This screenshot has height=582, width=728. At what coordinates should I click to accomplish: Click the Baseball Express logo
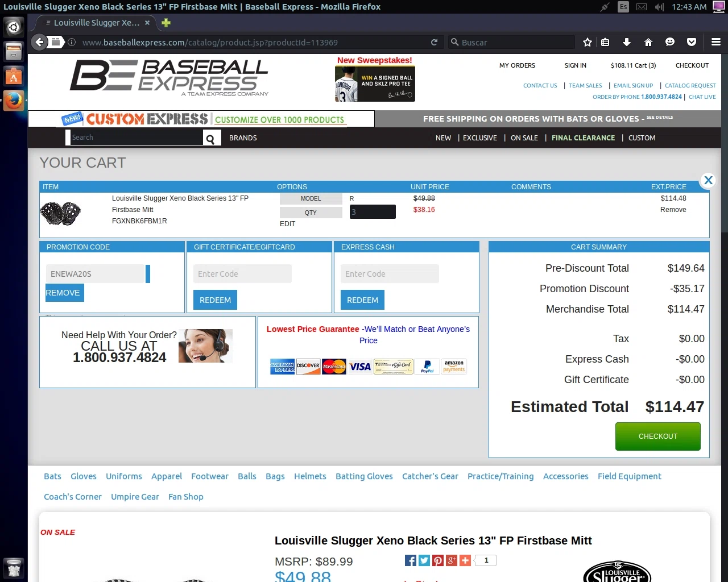click(169, 77)
